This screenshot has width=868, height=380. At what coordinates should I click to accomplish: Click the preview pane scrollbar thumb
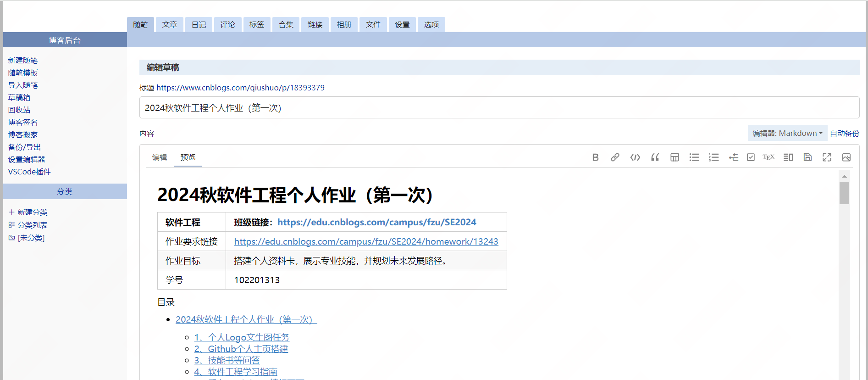click(844, 193)
